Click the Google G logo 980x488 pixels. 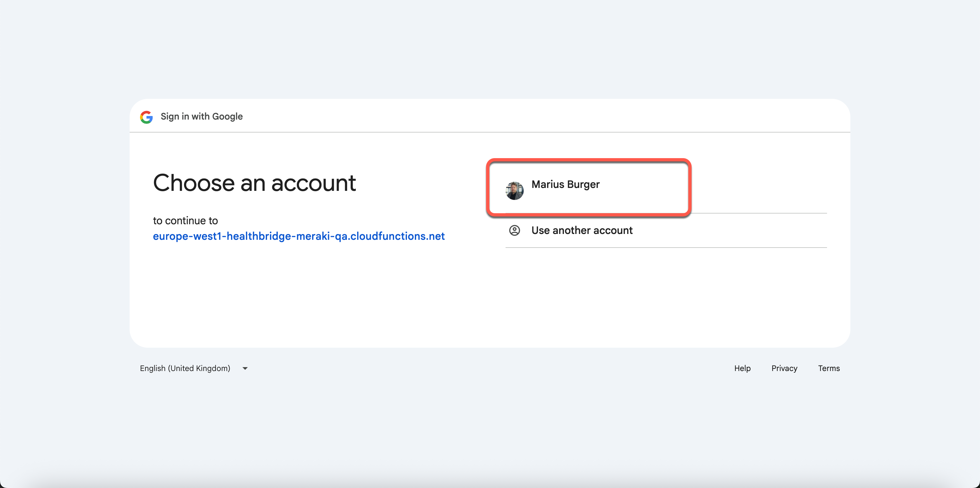coord(146,117)
